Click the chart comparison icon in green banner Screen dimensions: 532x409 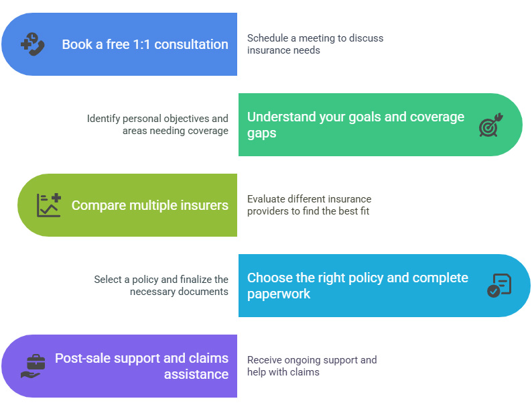pyautogui.click(x=49, y=205)
